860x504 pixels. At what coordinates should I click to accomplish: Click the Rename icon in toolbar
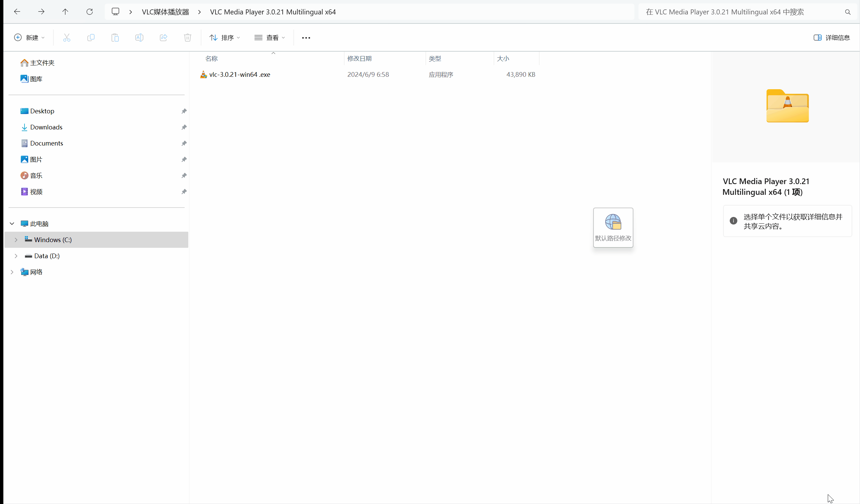[x=139, y=38]
